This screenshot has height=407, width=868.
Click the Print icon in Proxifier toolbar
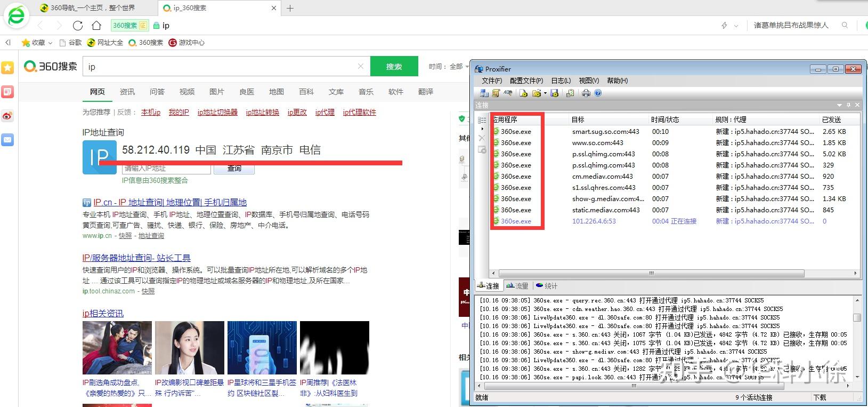586,93
